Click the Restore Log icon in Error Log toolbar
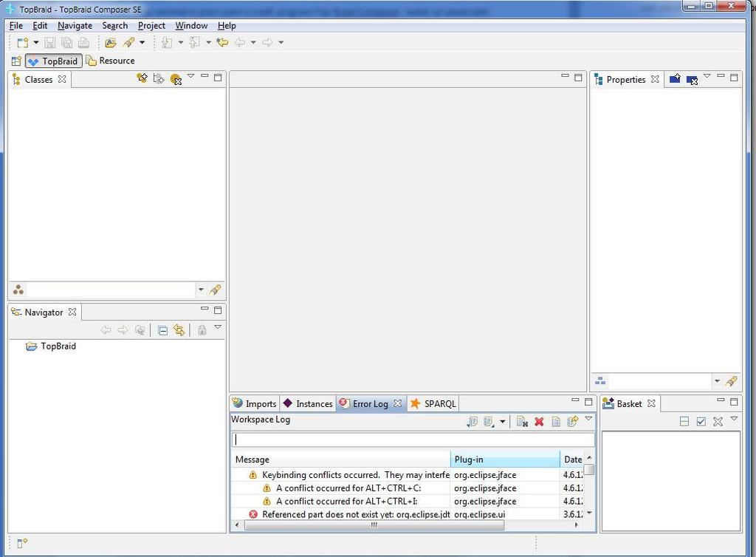This screenshot has width=756, height=557. [x=573, y=422]
